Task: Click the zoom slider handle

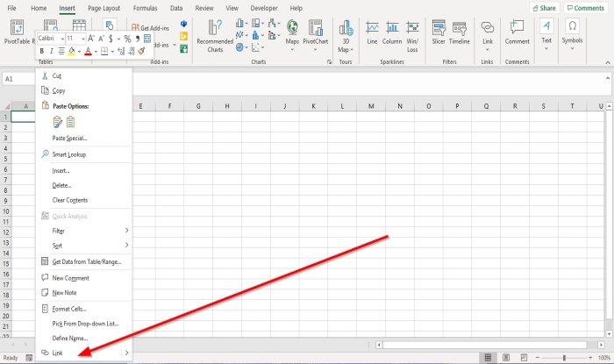Action: [564, 357]
